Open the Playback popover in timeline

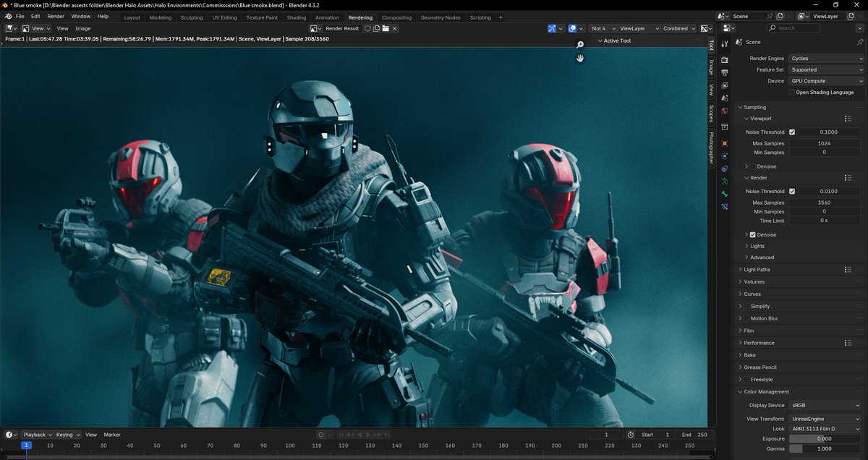click(x=37, y=435)
